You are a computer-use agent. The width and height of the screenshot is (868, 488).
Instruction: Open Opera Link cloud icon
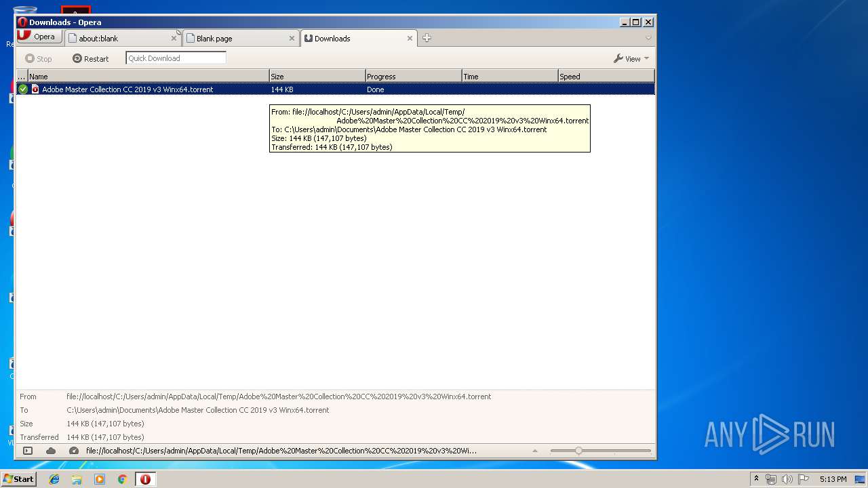pos(51,451)
